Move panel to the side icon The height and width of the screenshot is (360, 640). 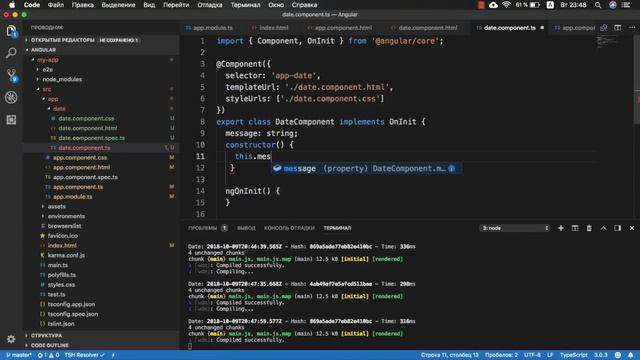coord(618,228)
